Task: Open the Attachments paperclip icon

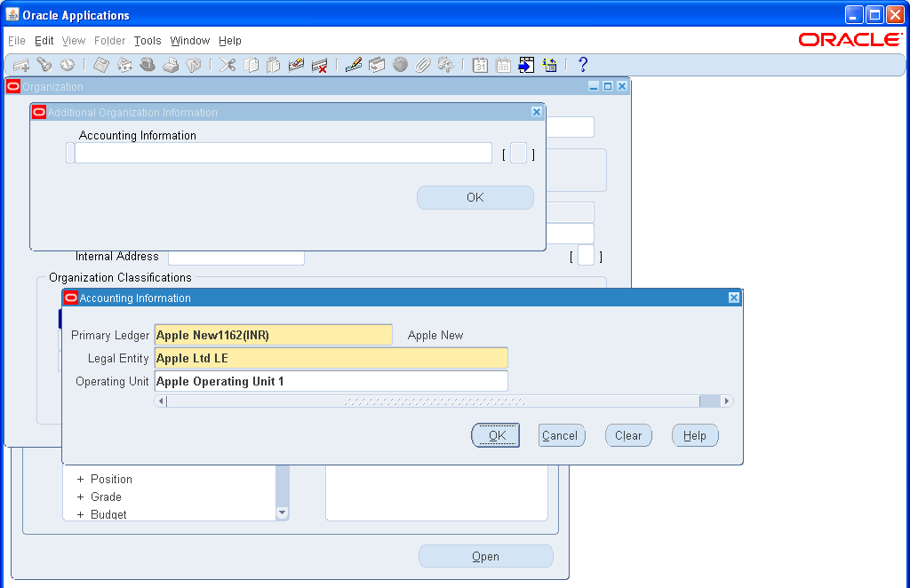Action: [x=423, y=64]
